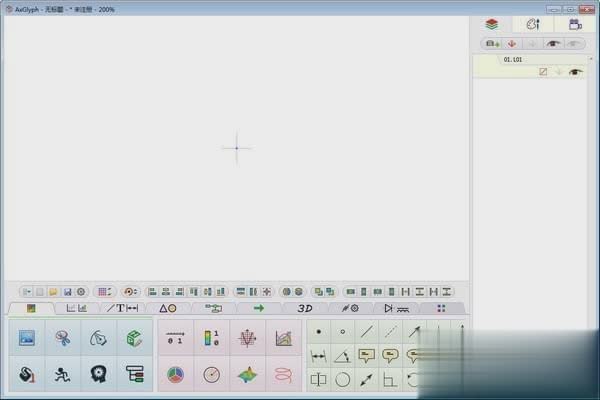The image size is (600, 400).
Task: Click the add new layer button
Action: [491, 44]
